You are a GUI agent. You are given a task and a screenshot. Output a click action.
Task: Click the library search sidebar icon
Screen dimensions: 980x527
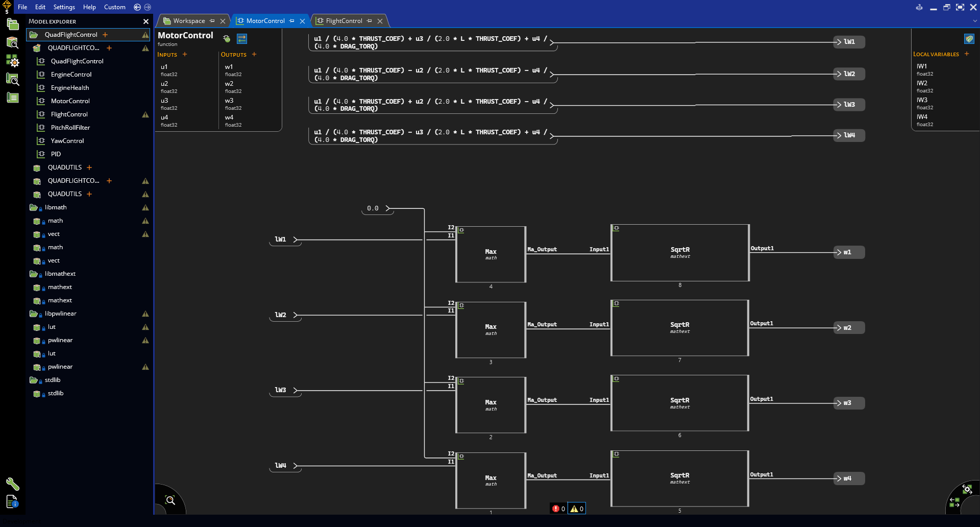[x=13, y=79]
